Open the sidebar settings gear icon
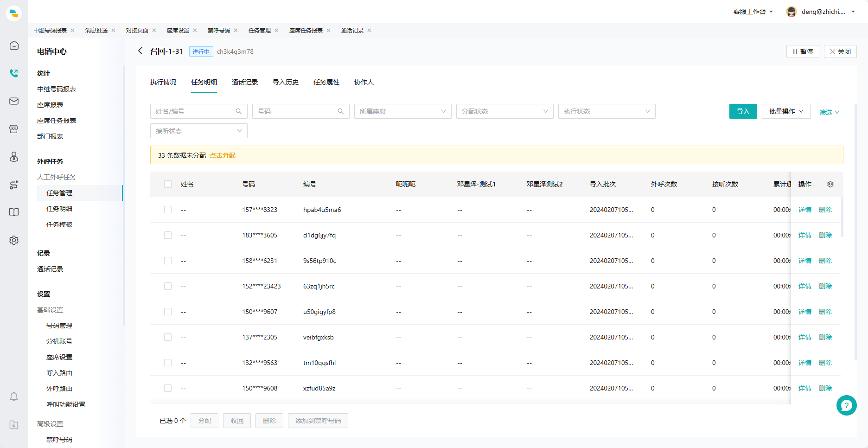The height and width of the screenshot is (448, 868). [x=14, y=240]
